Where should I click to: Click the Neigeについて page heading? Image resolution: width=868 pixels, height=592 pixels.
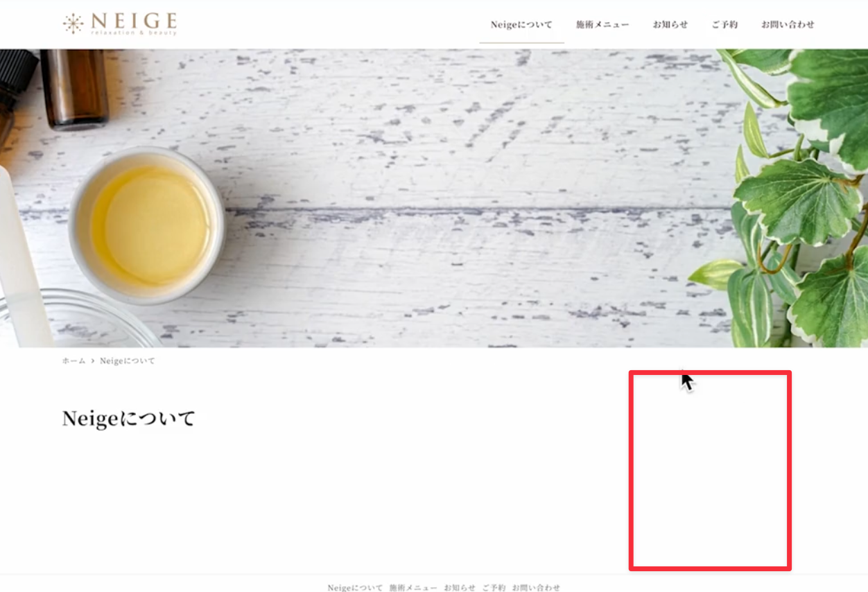pos(129,419)
